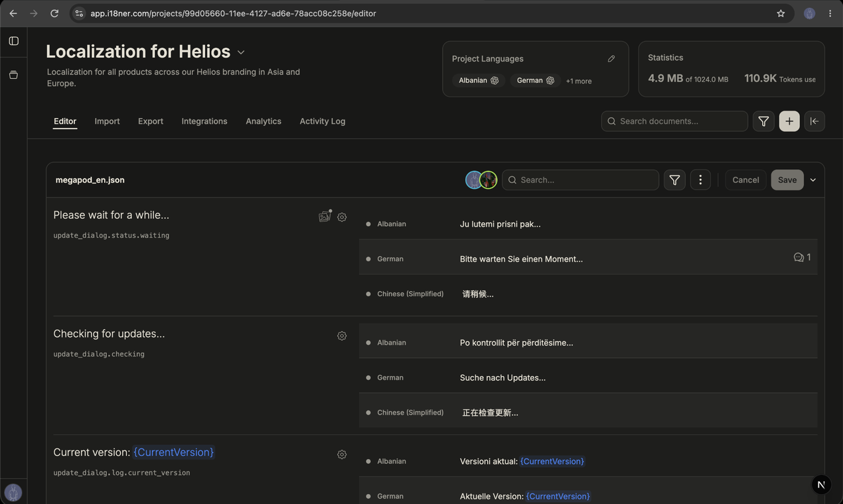
Task: Click the browser address bar URL
Action: pos(233,13)
